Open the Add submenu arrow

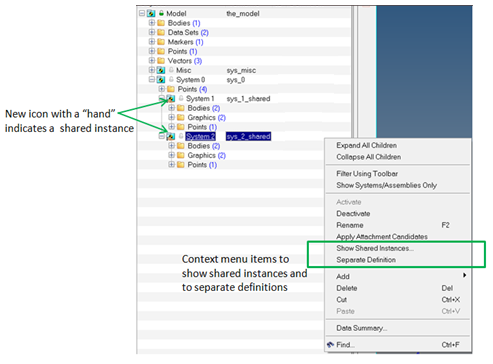464,275
